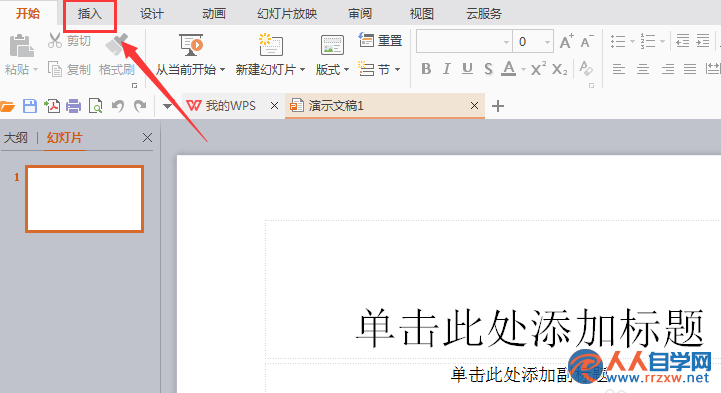Click the numbered list icon
Viewport: 721px width, 393px height.
(648, 41)
